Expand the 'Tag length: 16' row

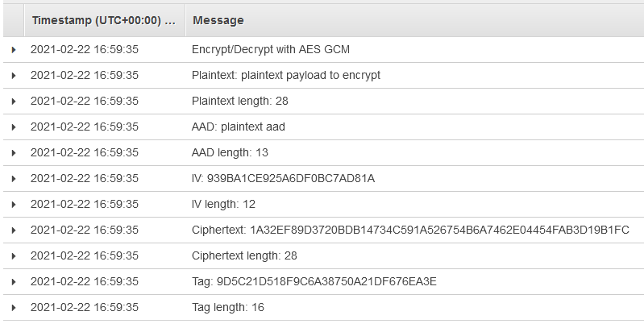[x=14, y=308]
